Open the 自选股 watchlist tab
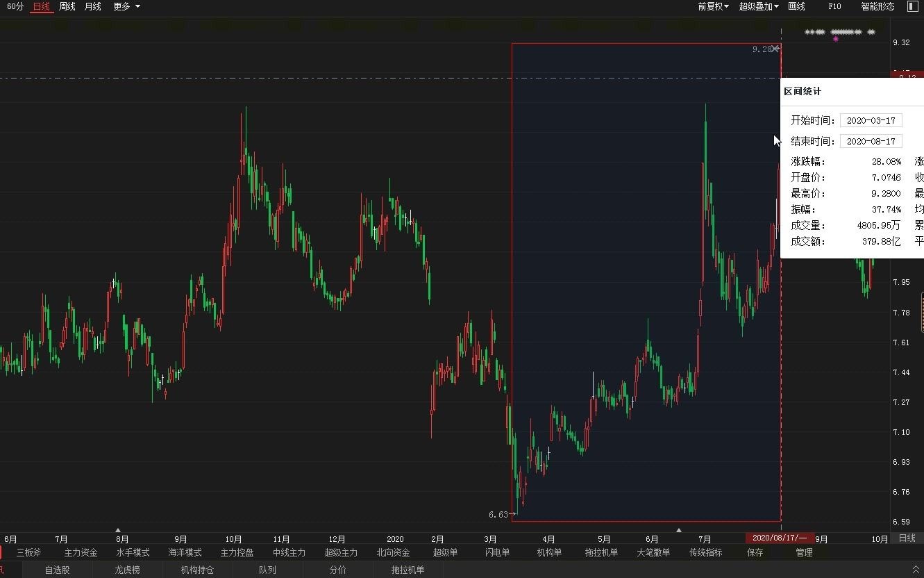The height and width of the screenshot is (578, 924). coord(57,570)
